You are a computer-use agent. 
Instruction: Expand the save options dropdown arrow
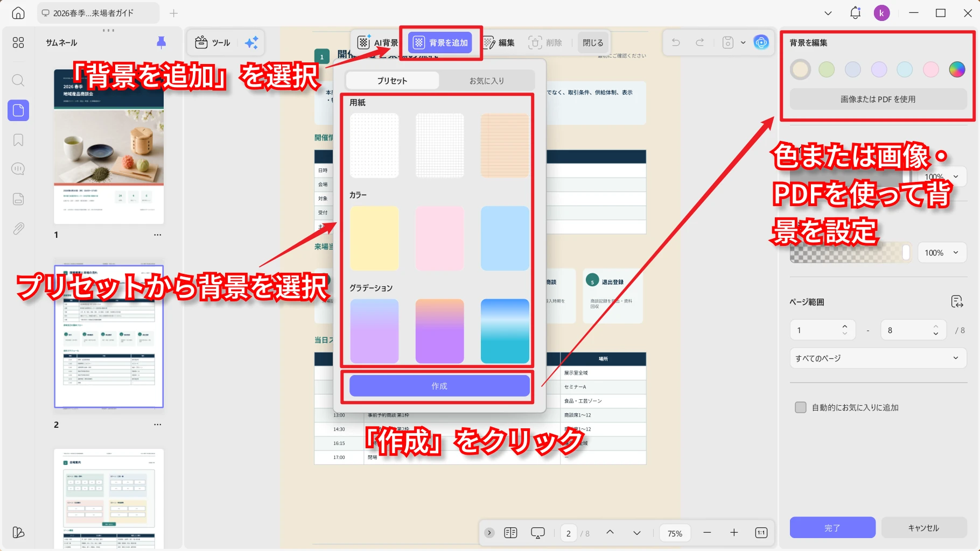click(743, 42)
